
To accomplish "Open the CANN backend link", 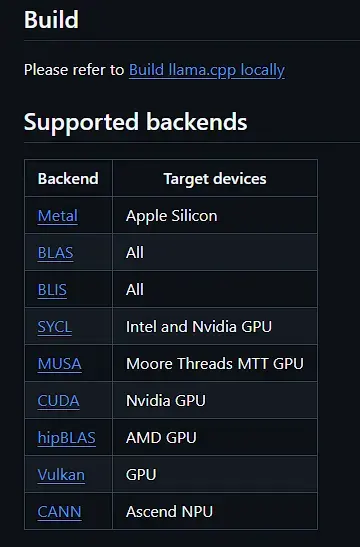I will [x=59, y=512].
